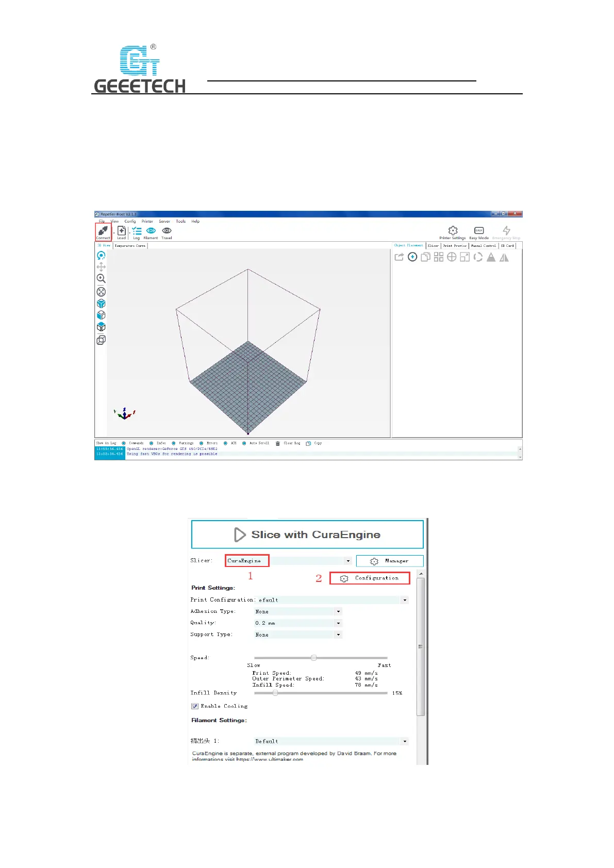
Task: Open the Adhesion Type dropdown
Action: 338,611
